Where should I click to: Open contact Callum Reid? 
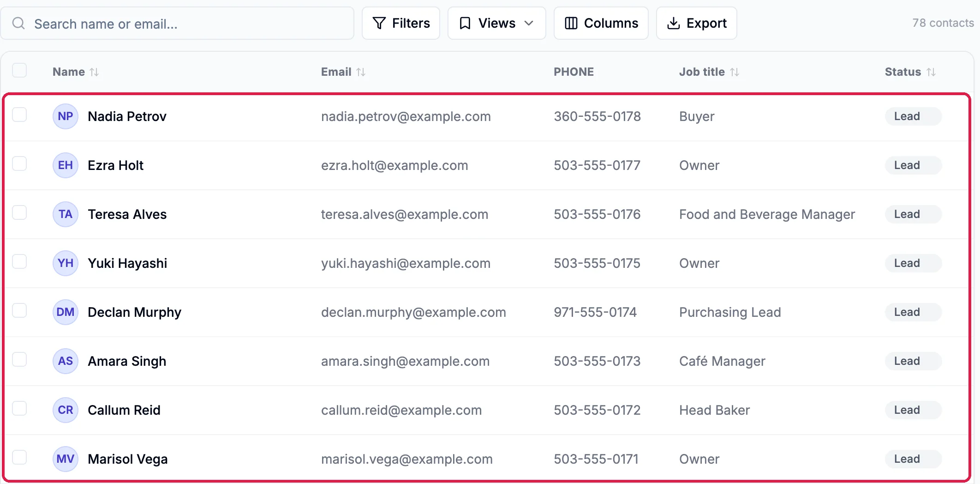click(x=124, y=410)
